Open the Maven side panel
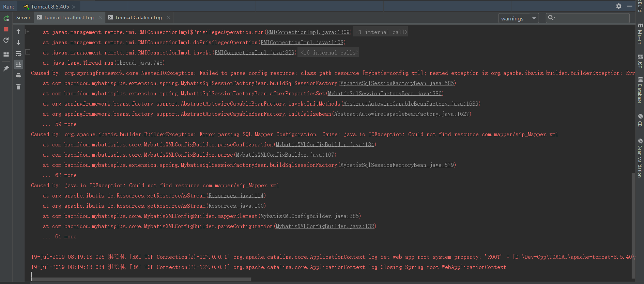 [x=640, y=34]
